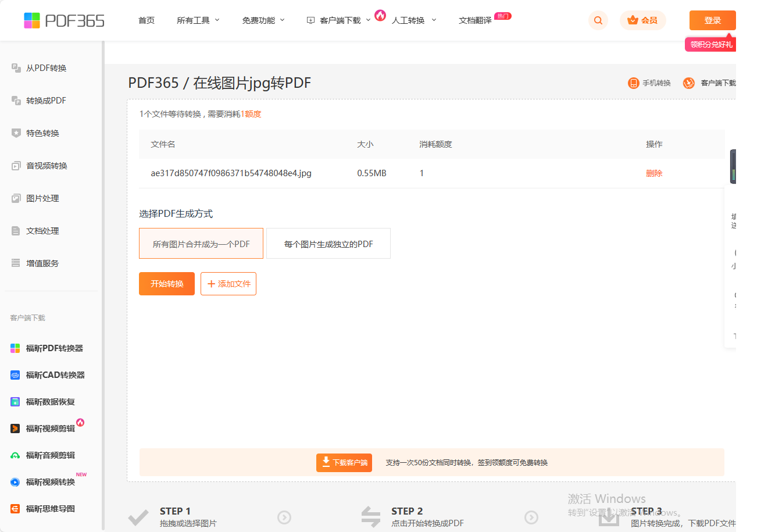Open 文档翻译 in the top menu
Screen dimensions: 768x532
tap(475, 20)
